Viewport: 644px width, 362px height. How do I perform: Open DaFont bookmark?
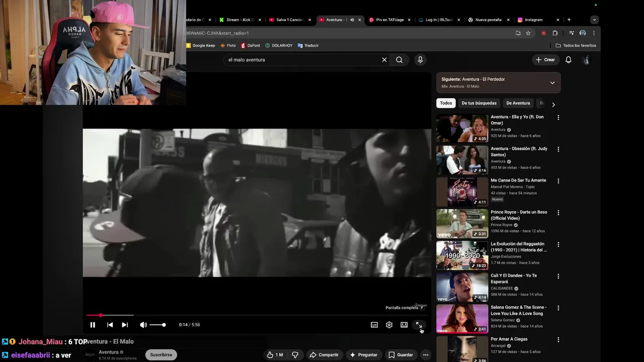click(250, 45)
